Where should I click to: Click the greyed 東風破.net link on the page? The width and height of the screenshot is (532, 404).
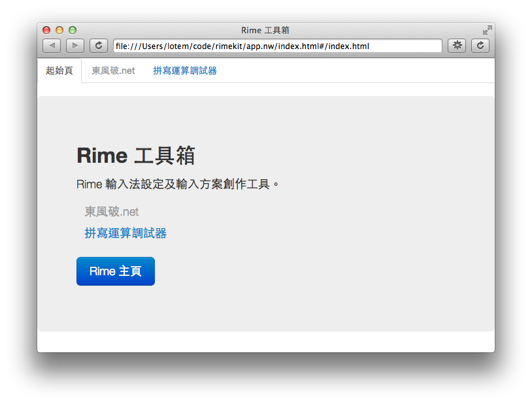coord(110,211)
